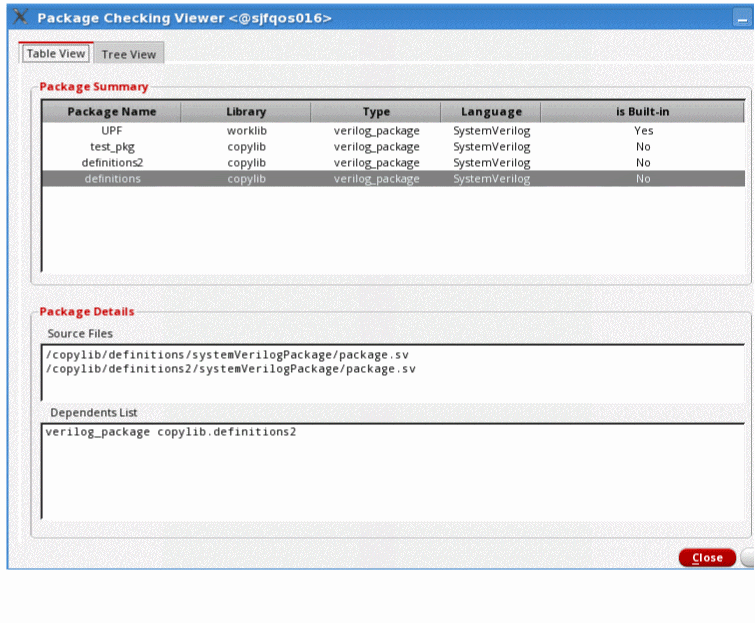Click the Type column header
Viewport: 755px width, 623px height.
pos(376,112)
